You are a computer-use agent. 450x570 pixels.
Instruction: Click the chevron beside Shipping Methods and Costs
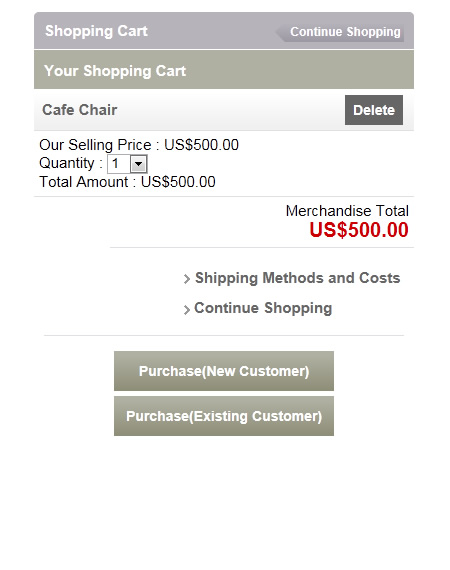186,279
